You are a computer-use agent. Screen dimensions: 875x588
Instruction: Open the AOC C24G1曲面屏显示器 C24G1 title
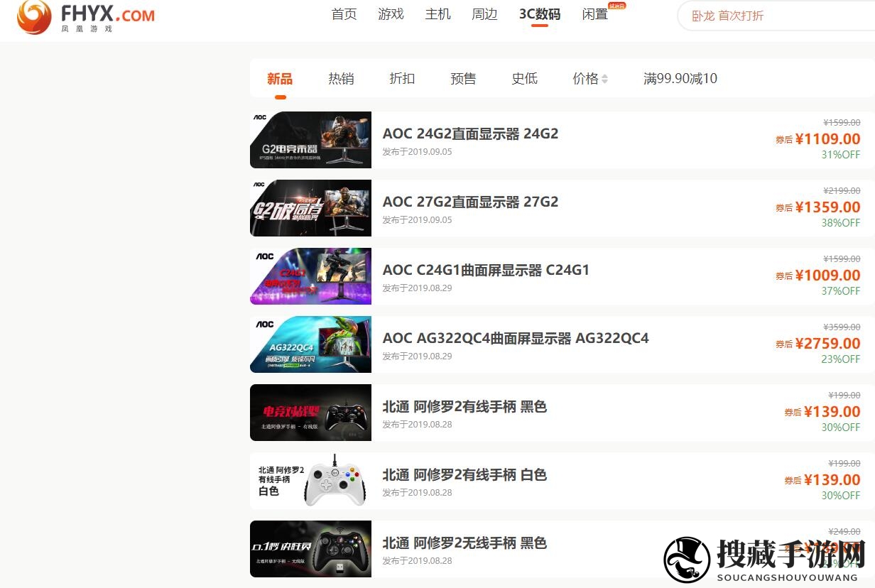point(486,270)
